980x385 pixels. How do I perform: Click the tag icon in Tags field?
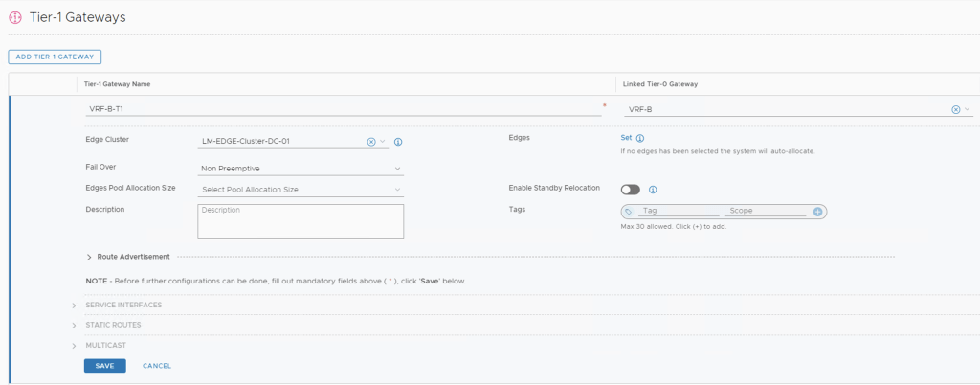pos(629,211)
